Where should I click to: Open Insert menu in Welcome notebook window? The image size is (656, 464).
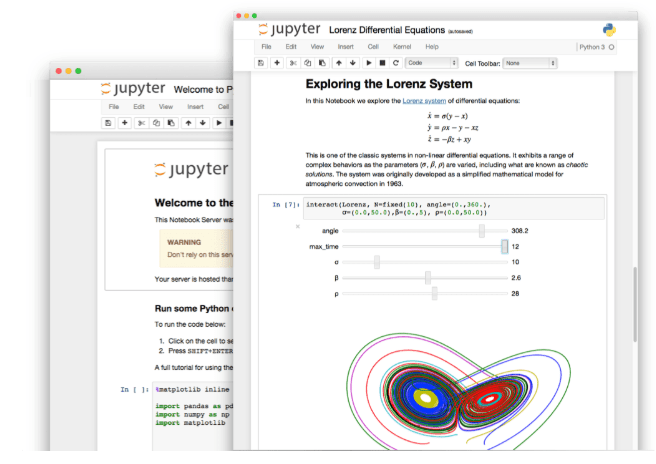point(195,107)
